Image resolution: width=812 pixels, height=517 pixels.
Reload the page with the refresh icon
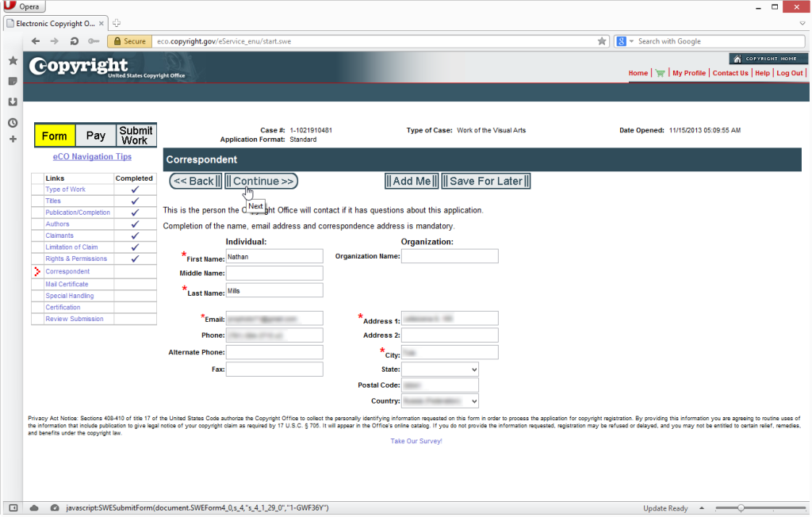74,41
